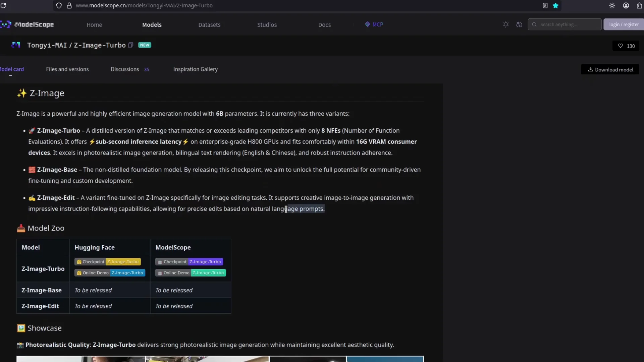
Task: Focus the Search anything field
Action: click(567, 24)
